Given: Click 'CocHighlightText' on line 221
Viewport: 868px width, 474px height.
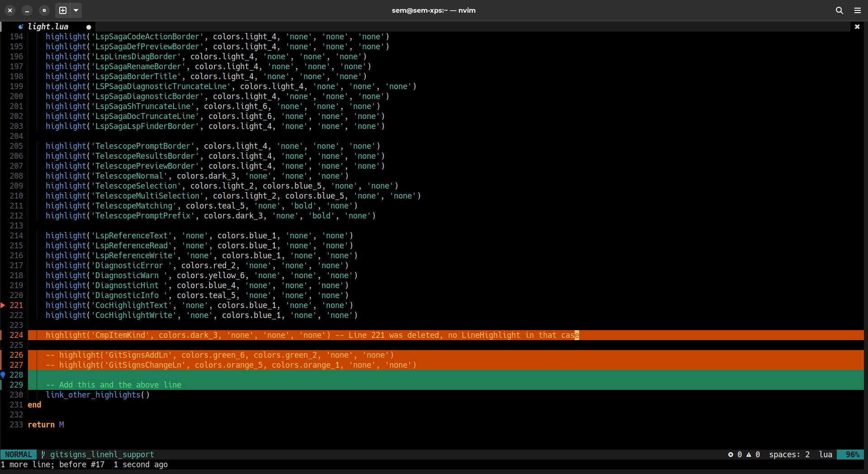Looking at the screenshot, I should click(x=132, y=305).
